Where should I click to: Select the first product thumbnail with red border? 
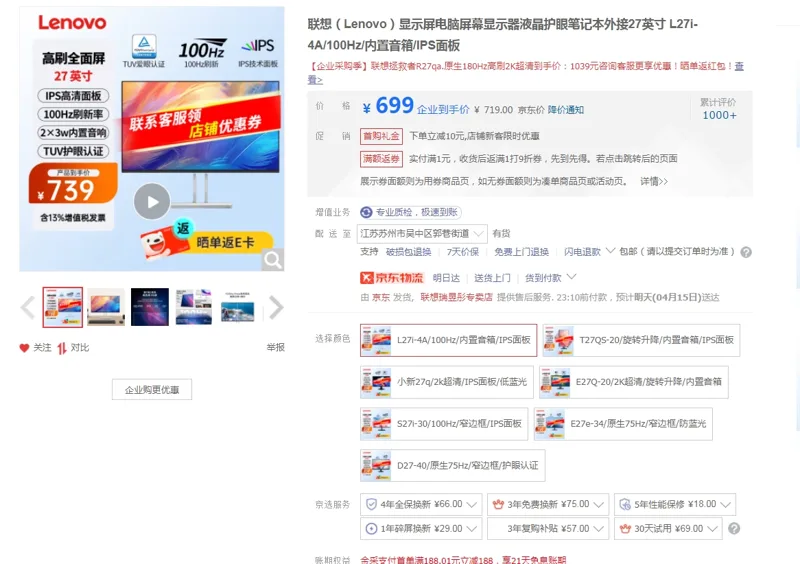pos(63,307)
